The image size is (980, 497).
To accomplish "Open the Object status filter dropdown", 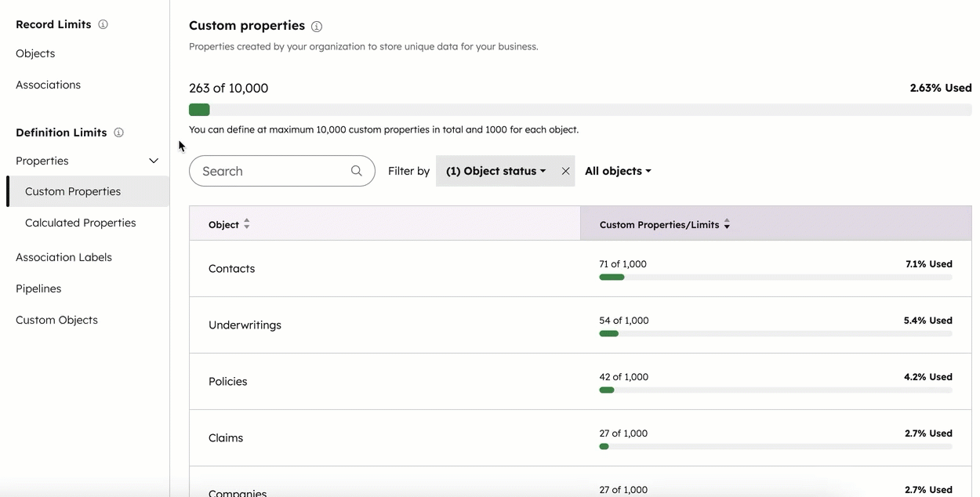I will (495, 170).
